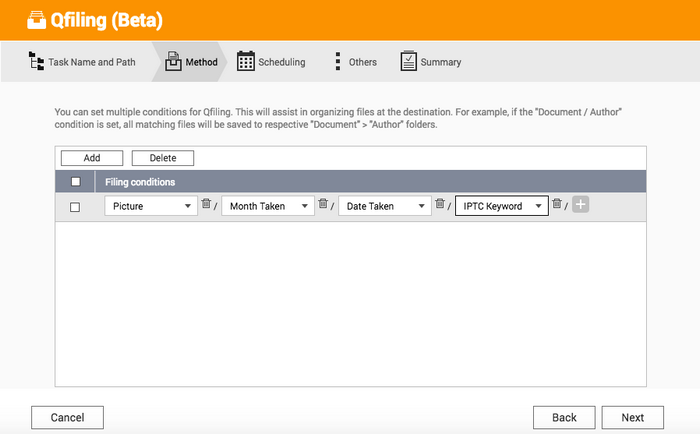The width and height of the screenshot is (700, 434).
Task: Cancel the Qfiling task wizard
Action: [x=67, y=417]
